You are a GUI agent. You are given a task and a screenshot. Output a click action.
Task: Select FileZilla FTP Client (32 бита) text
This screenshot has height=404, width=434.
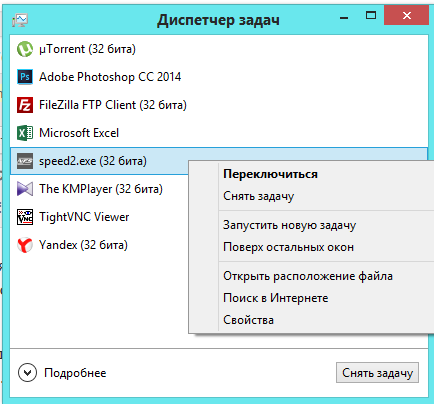[x=113, y=105]
